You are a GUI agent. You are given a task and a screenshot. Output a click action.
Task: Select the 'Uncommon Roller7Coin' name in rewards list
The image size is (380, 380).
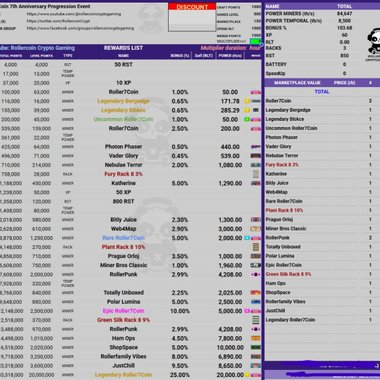point(123,119)
